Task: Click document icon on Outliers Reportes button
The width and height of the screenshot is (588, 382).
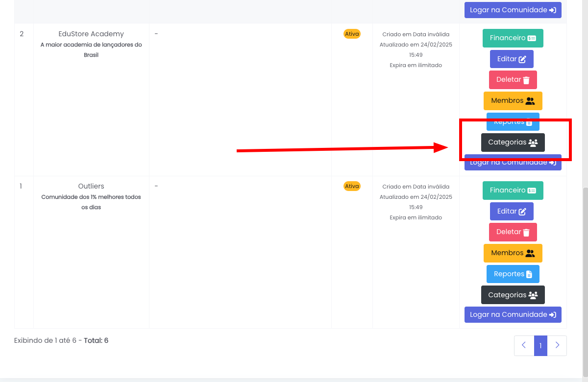Action: (529, 274)
